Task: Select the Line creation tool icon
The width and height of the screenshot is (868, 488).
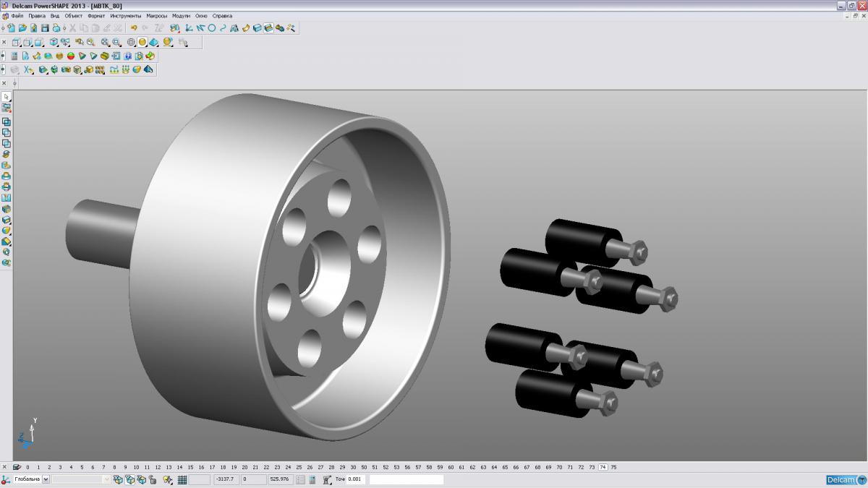Action: point(200,27)
